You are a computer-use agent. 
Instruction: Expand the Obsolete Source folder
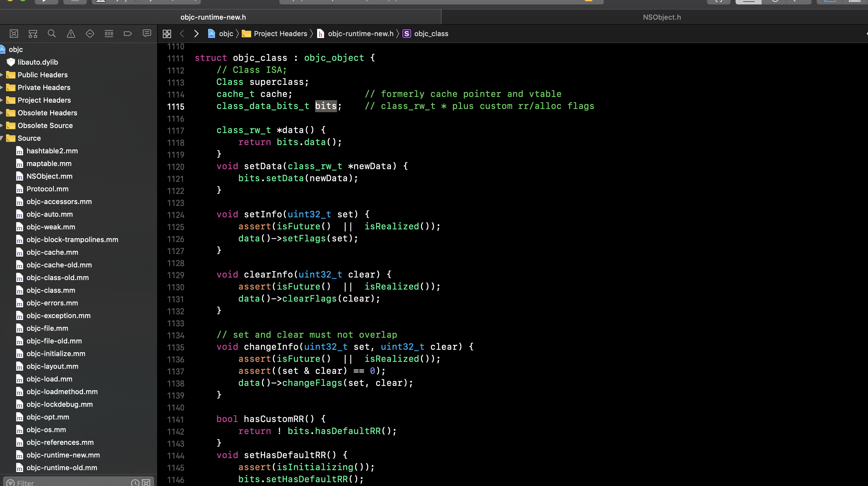click(x=2, y=125)
